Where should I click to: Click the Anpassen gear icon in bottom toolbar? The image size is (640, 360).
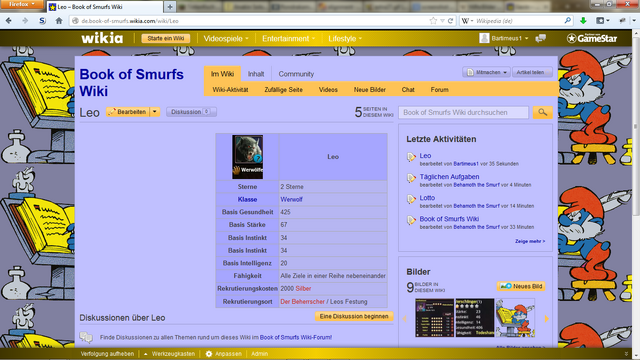coord(209,354)
